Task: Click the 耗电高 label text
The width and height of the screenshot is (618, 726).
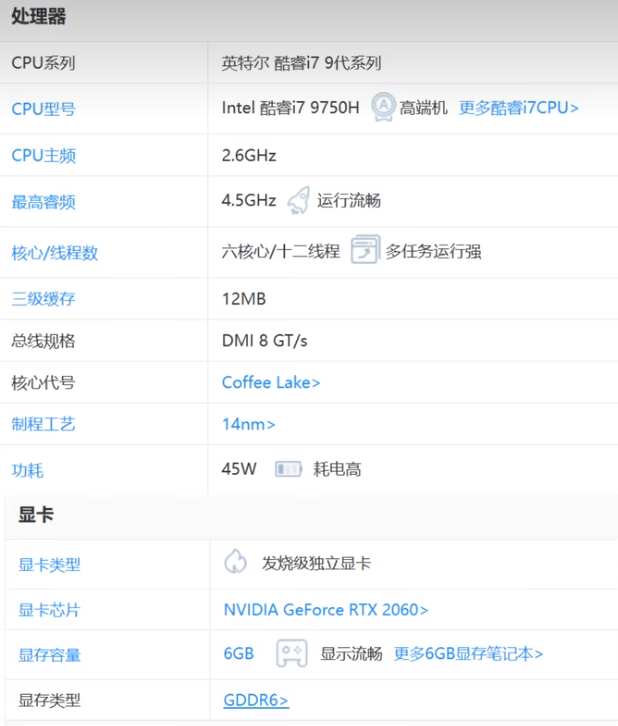Action: (337, 469)
